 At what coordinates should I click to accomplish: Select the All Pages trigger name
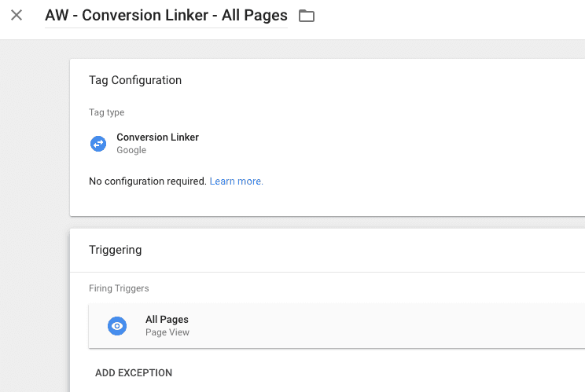click(167, 320)
